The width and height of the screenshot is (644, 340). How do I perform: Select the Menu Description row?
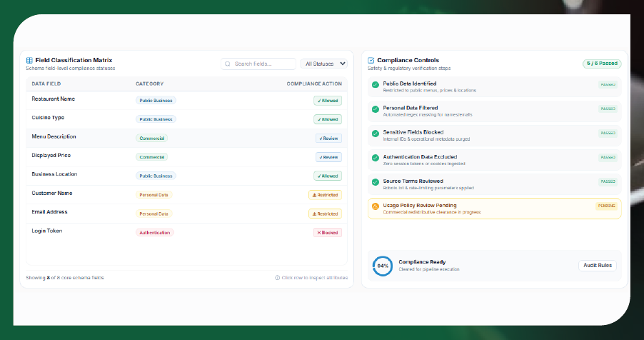click(187, 138)
